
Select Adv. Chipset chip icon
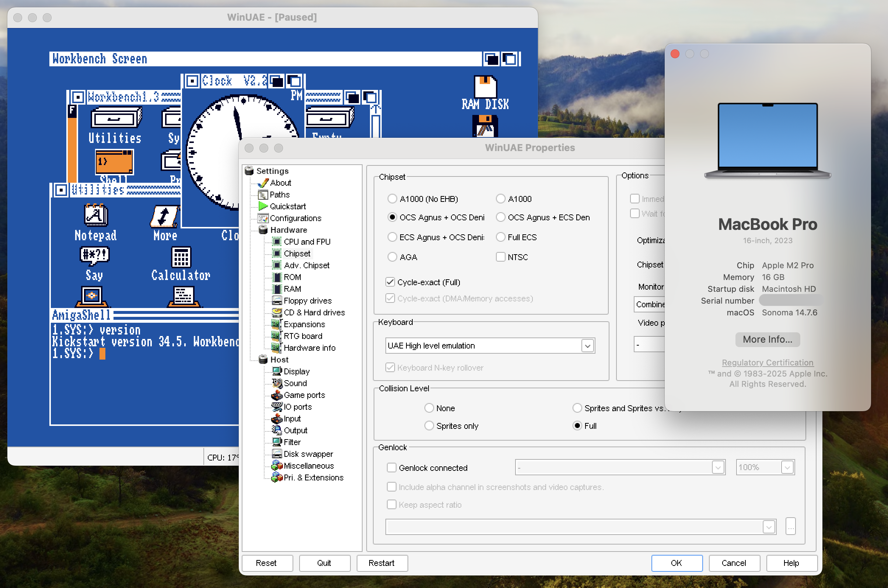(277, 265)
